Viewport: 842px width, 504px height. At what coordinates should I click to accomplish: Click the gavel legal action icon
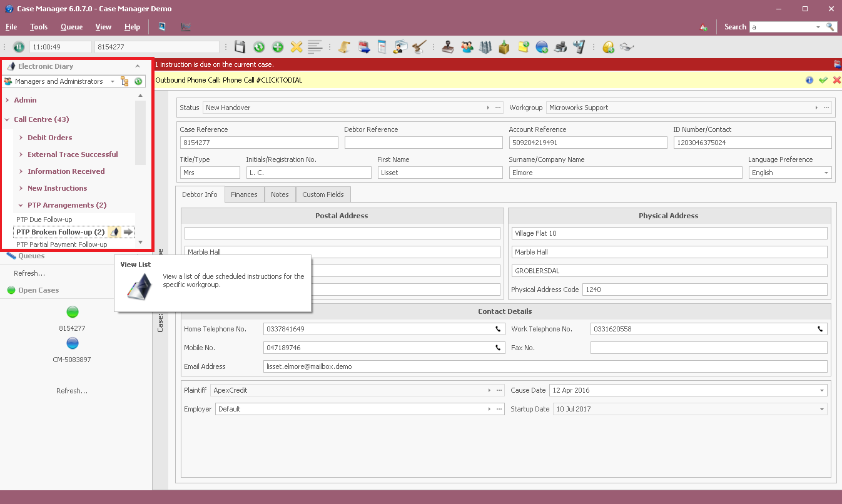[x=420, y=47]
